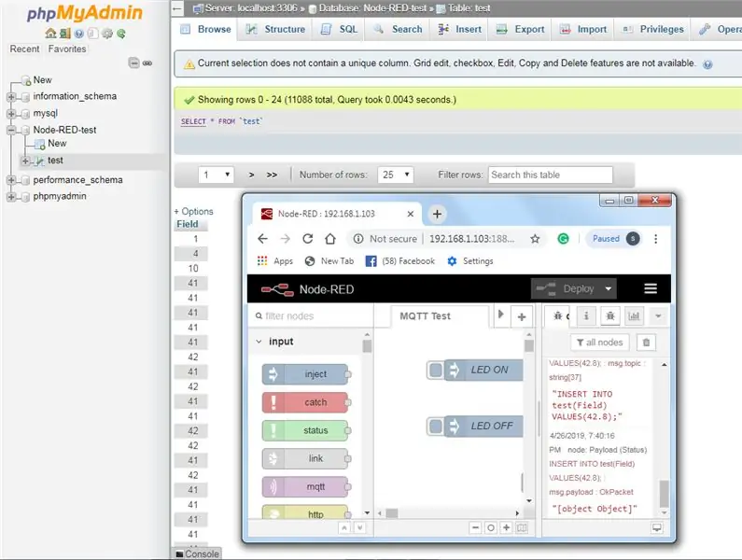Reload navigation panel with green refresh icon
The image size is (742, 560).
click(x=121, y=34)
